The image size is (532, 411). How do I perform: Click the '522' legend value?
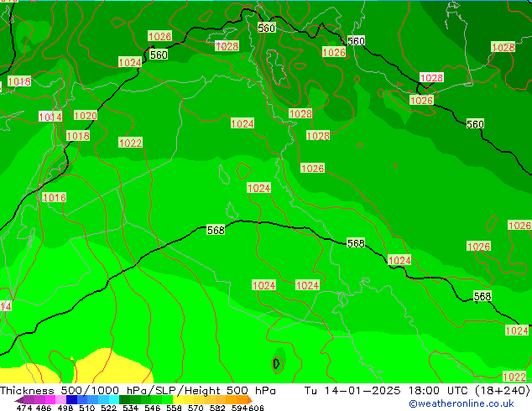coord(108,408)
